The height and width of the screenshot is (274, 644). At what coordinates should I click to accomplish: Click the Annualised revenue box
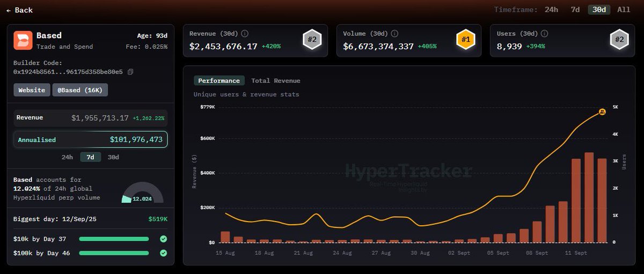91,139
